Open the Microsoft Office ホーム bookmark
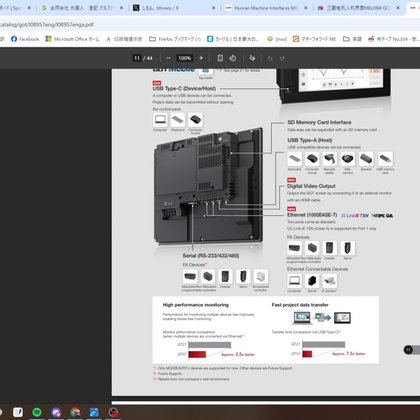The height and width of the screenshot is (420, 420). pos(72,39)
